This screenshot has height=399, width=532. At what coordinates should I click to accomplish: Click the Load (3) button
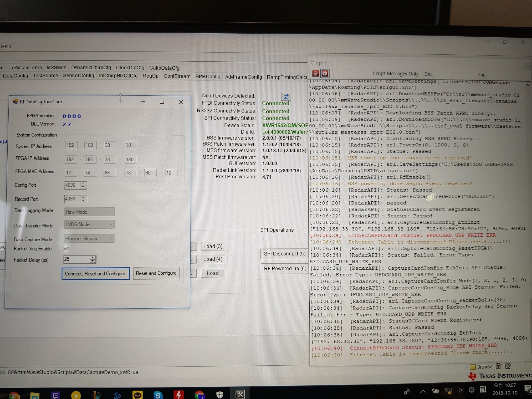click(213, 246)
